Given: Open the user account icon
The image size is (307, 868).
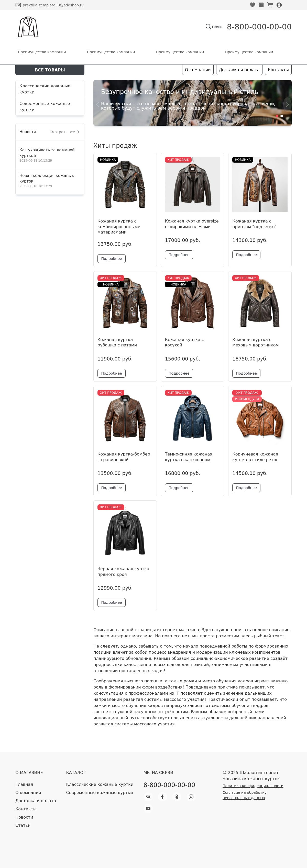Looking at the screenshot, I should pos(279,5).
